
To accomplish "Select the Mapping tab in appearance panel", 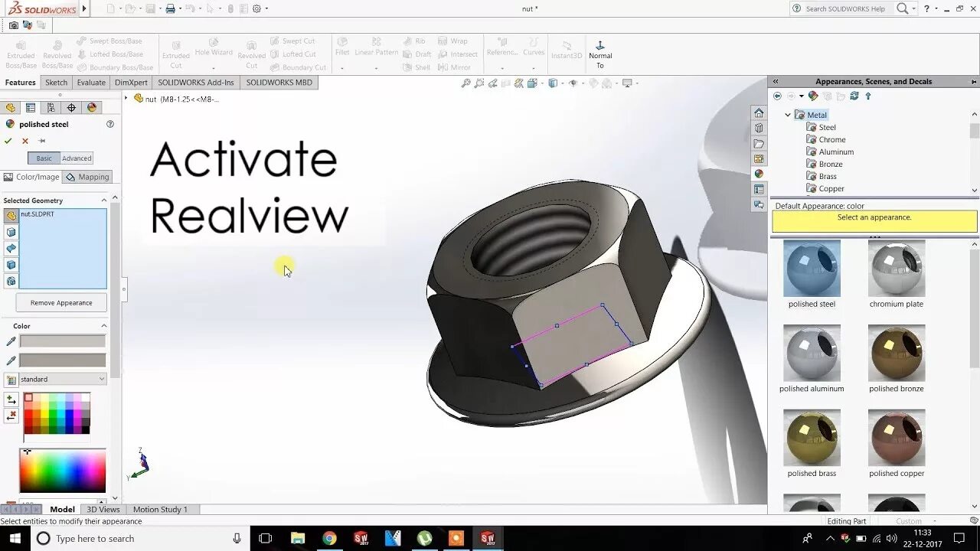I will (x=89, y=176).
